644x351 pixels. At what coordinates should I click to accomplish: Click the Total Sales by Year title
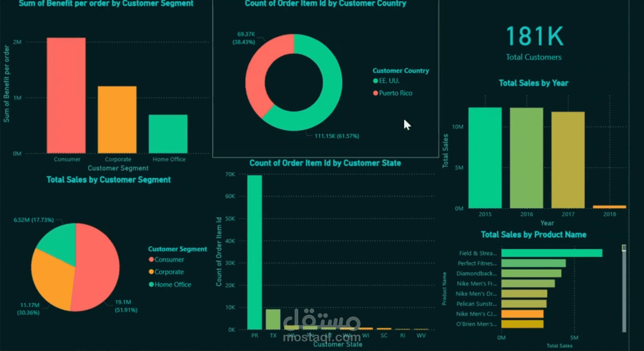(x=534, y=83)
